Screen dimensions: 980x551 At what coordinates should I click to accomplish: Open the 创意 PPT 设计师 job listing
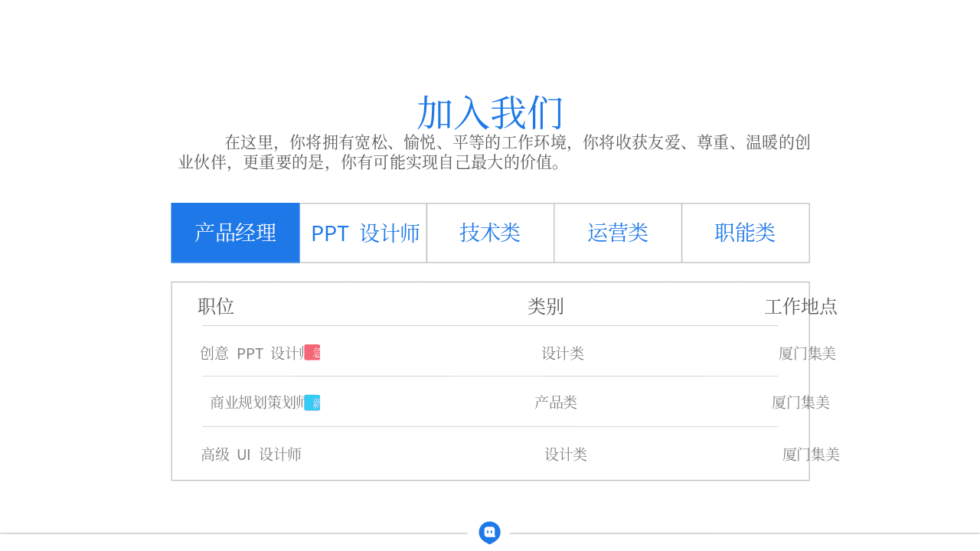coord(252,354)
